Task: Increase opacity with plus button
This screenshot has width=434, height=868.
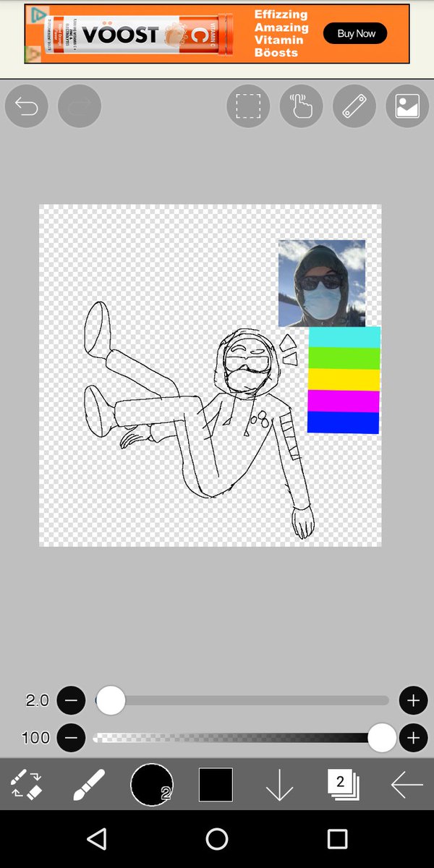Action: coord(413,738)
